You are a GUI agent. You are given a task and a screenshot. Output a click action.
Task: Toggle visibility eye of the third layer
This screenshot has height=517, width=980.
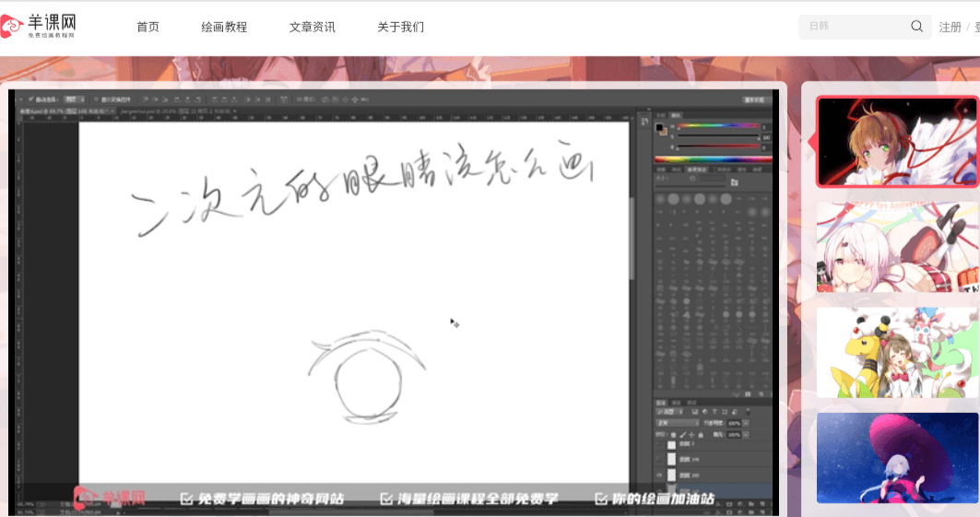click(660, 475)
